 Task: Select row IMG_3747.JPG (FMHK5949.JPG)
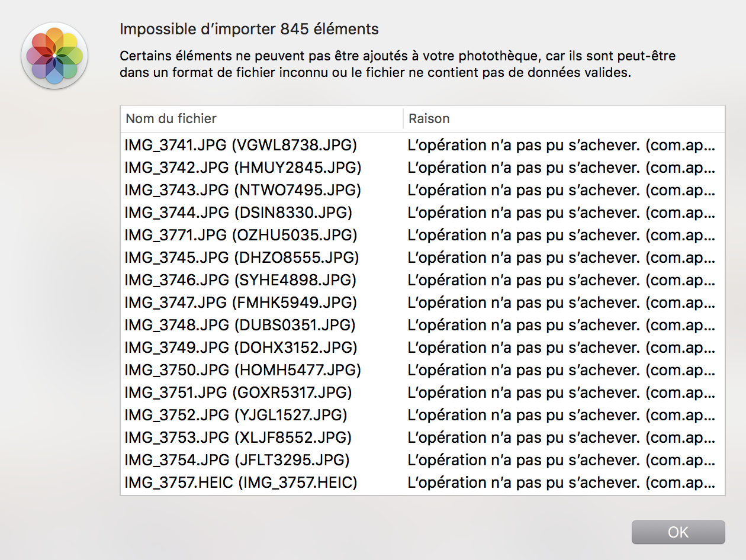pos(241,302)
